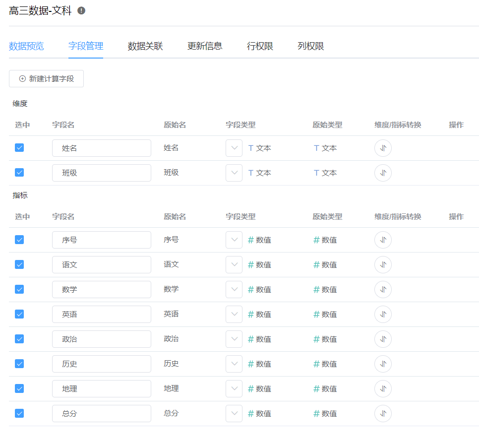Click the 维度 section label
The height and width of the screenshot is (448, 479).
20,104
